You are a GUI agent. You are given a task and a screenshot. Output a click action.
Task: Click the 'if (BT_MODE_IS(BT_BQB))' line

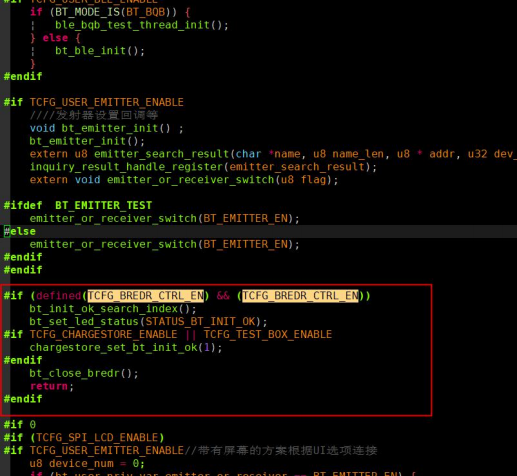click(x=110, y=12)
